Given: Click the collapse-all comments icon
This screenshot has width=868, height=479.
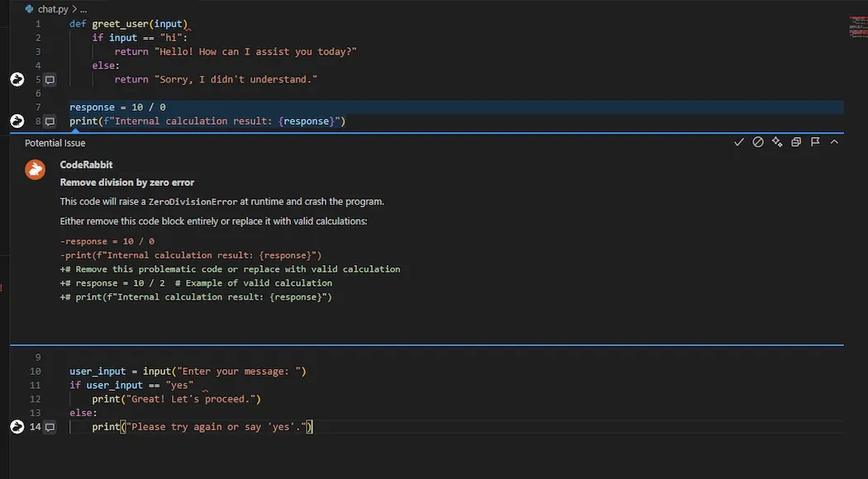Looking at the screenshot, I should (796, 143).
